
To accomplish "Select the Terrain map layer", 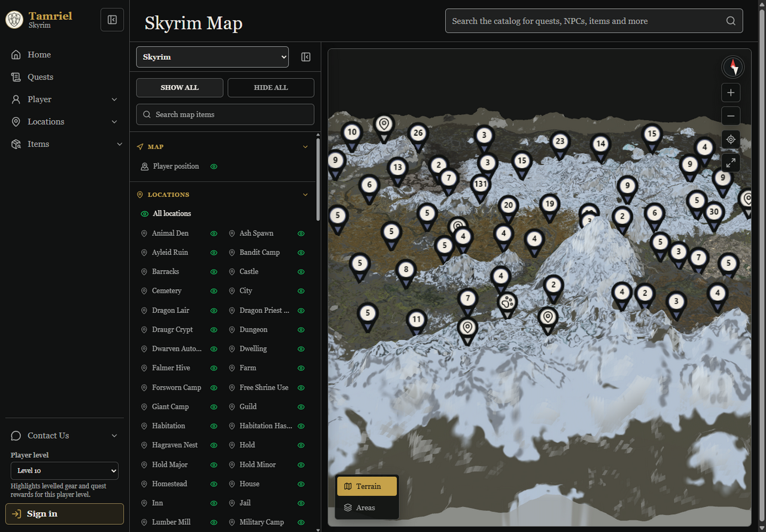I will [367, 486].
